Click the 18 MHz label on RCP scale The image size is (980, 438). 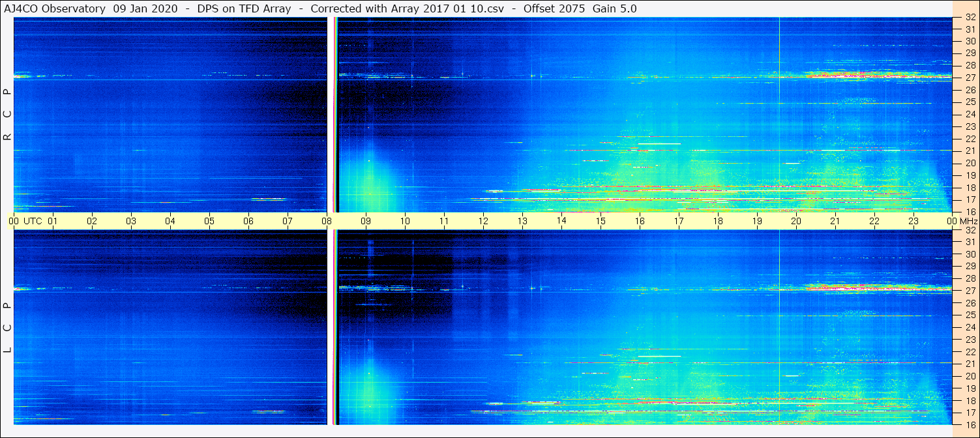[970, 188]
